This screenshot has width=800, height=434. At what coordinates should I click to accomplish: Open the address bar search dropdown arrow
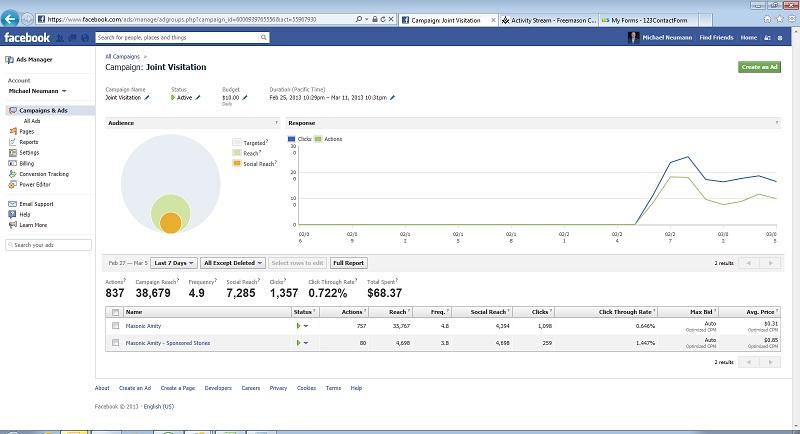coord(366,19)
